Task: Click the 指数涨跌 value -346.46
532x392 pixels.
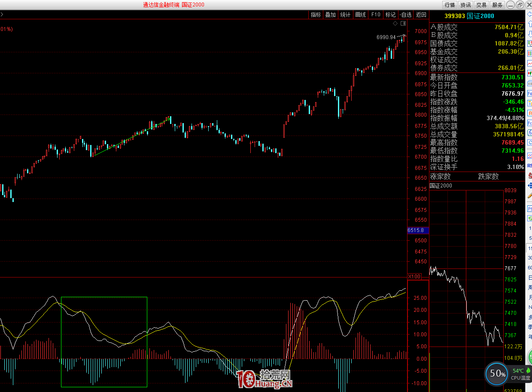Action: (513, 102)
